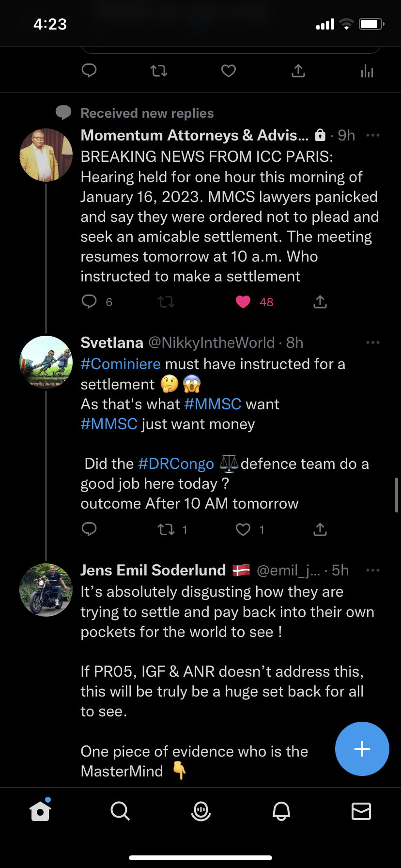The width and height of the screenshot is (401, 868).
Task: Open the Notifications bell tab
Action: click(281, 811)
